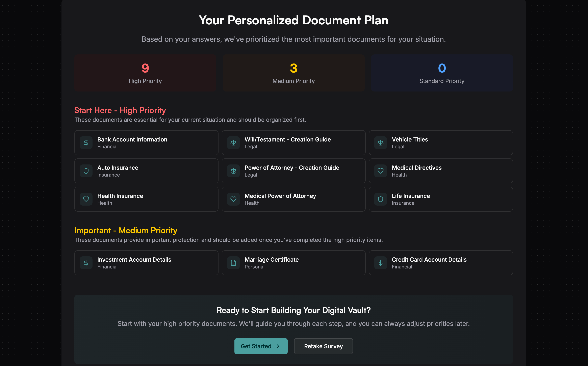Image resolution: width=588 pixels, height=366 pixels.
Task: Open the Life Insurance title
Action: click(411, 196)
